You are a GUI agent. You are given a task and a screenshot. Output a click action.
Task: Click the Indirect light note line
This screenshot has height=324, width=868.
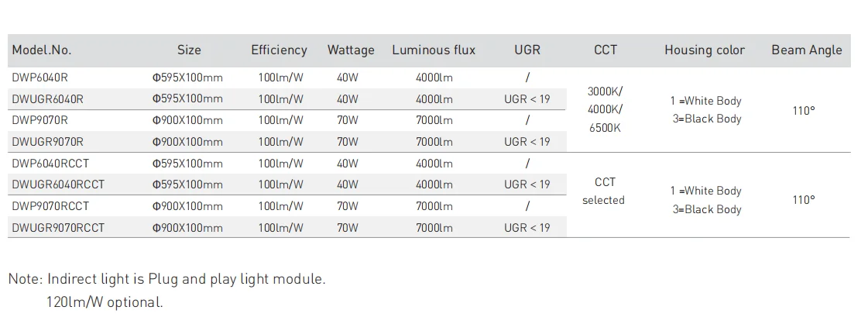coord(167,279)
